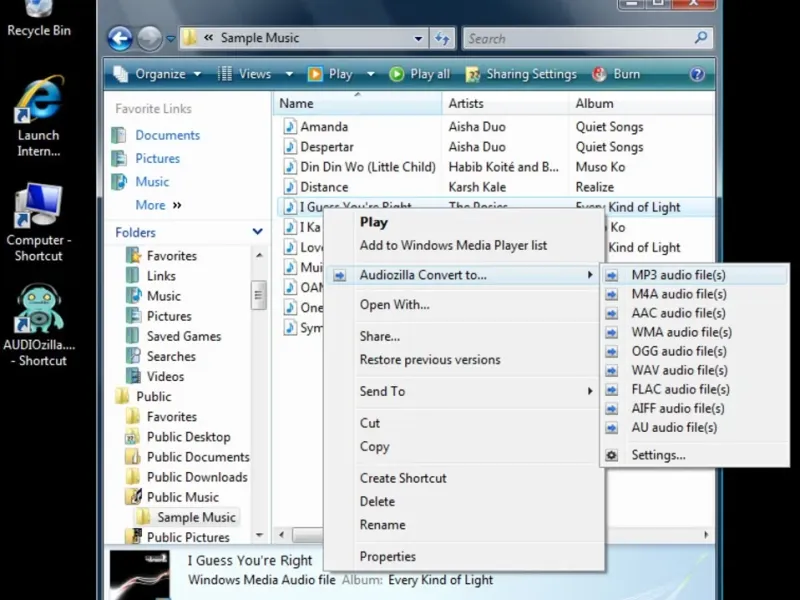The width and height of the screenshot is (800, 600).
Task: Click the Distance music file icon
Action: 290,187
